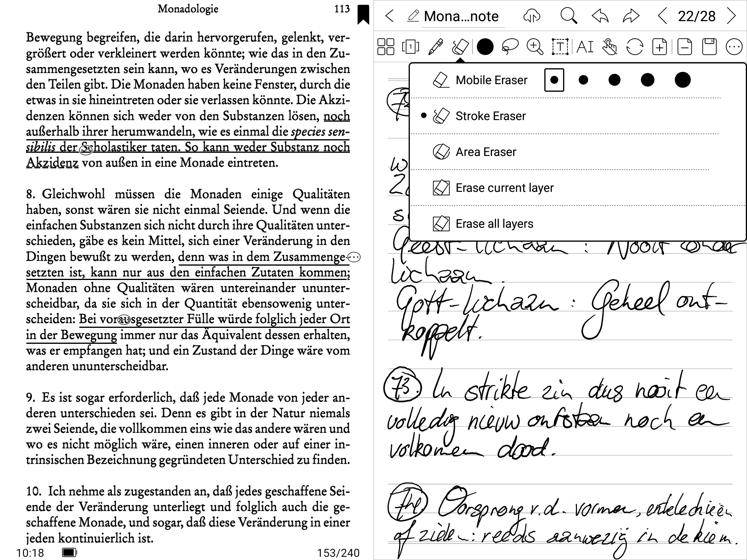Select the Lasso selection tool
Image resolution: width=747 pixels, height=560 pixels.
click(510, 47)
